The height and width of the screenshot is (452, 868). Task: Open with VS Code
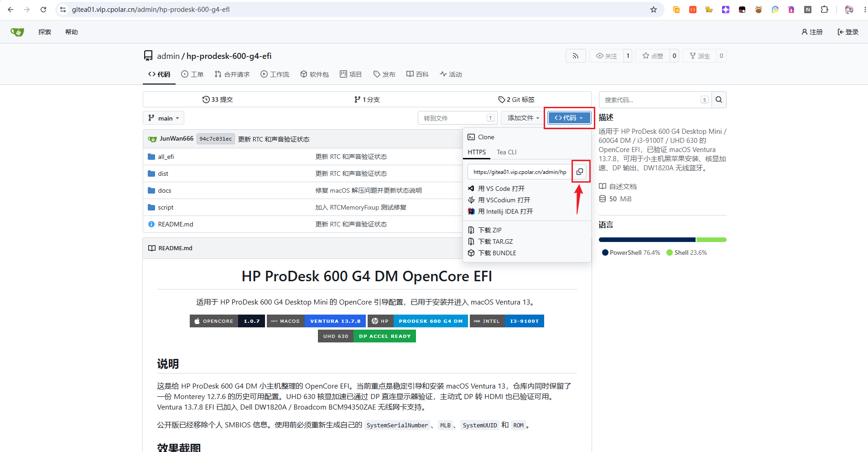(501, 189)
